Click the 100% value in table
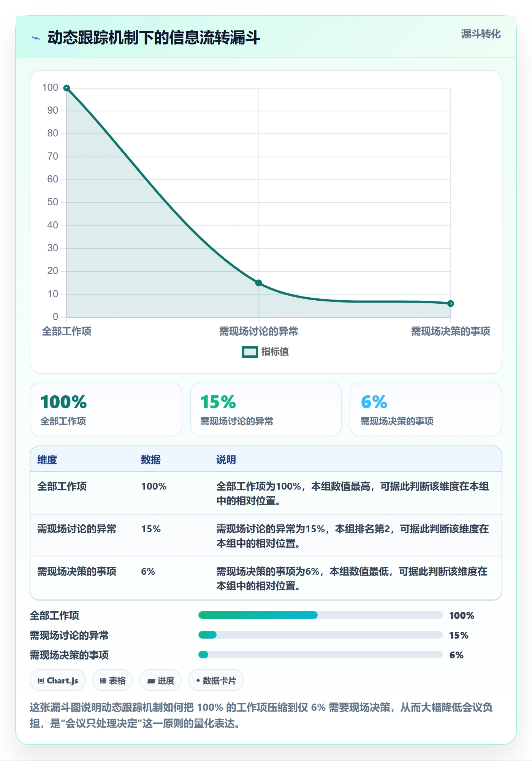 (154, 486)
